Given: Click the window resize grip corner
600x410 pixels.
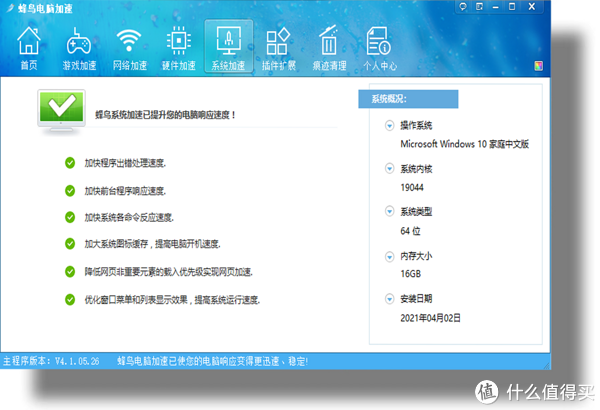Looking at the screenshot, I should tap(547, 366).
